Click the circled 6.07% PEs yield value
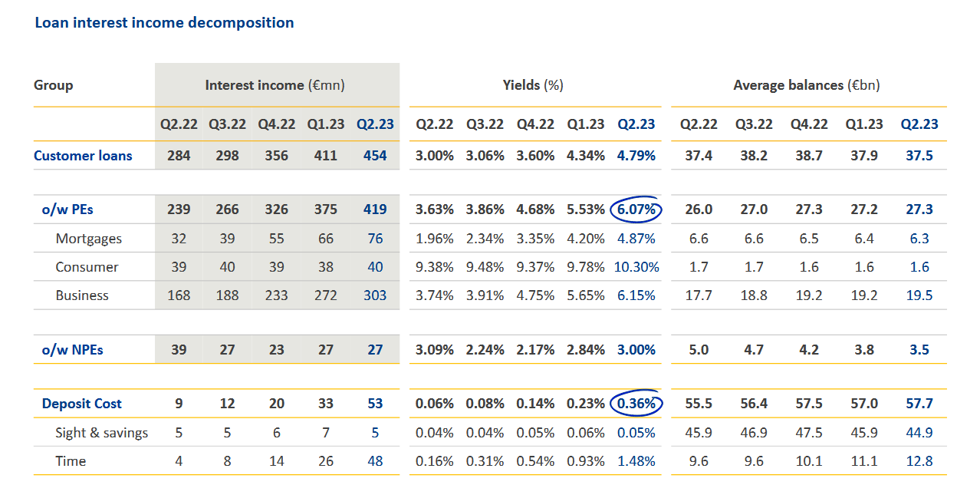This screenshot has height=485, width=980. [636, 210]
